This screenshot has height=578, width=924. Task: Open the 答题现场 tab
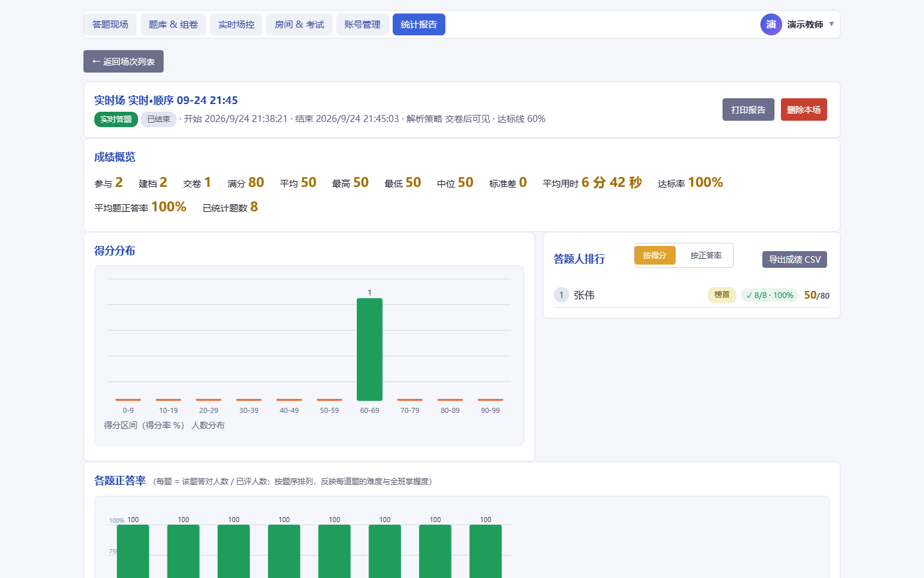(110, 24)
